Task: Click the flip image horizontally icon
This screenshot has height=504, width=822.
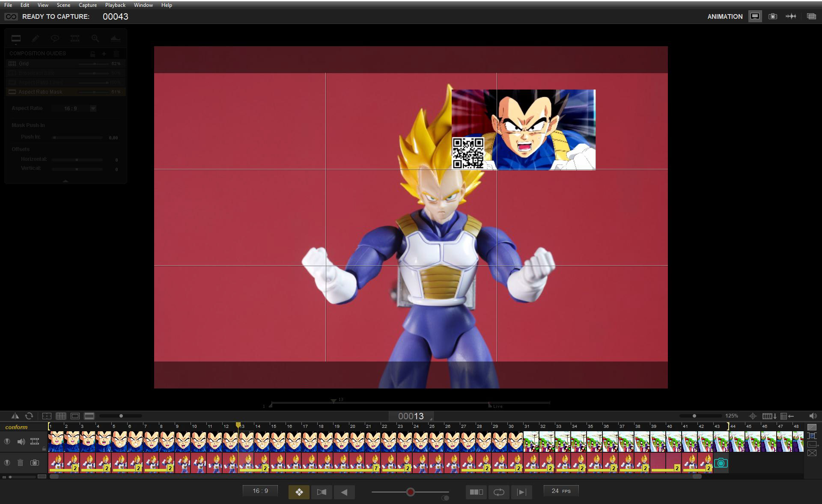Action: (x=15, y=416)
